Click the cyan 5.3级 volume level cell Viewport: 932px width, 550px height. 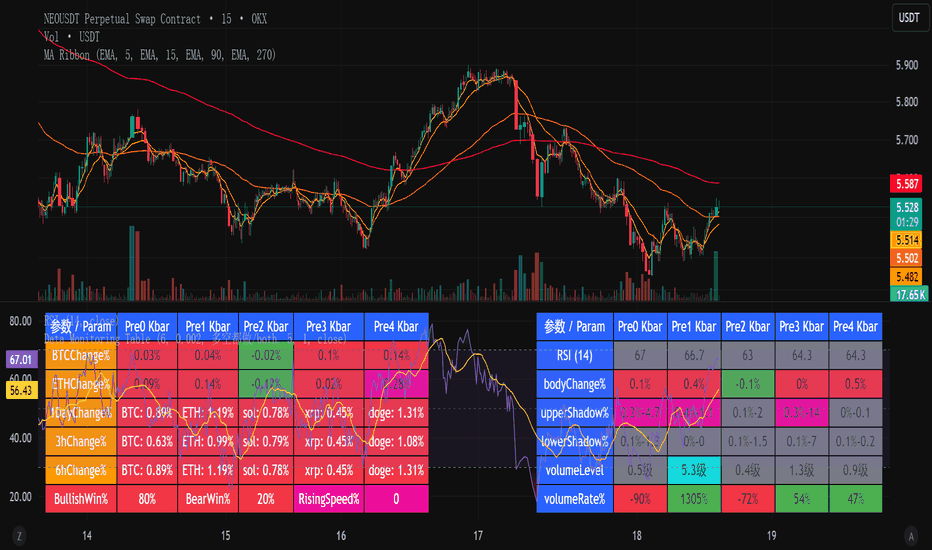click(694, 470)
